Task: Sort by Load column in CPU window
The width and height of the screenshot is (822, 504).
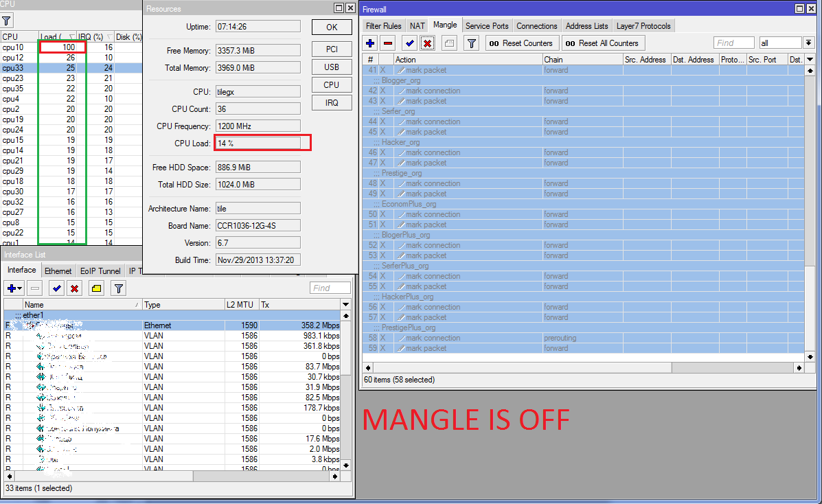Action: [x=58, y=36]
